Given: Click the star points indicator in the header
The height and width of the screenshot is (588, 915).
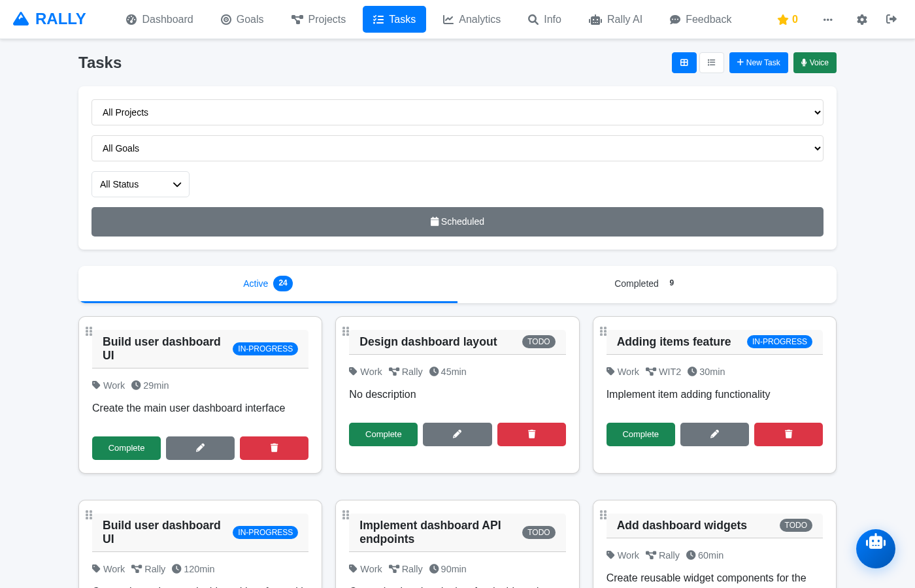Looking at the screenshot, I should coord(787,19).
